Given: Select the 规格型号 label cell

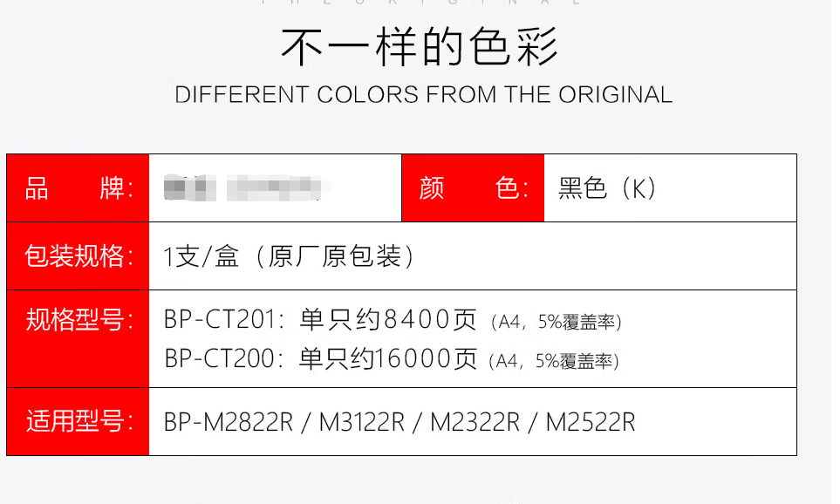Looking at the screenshot, I should pos(79,339).
